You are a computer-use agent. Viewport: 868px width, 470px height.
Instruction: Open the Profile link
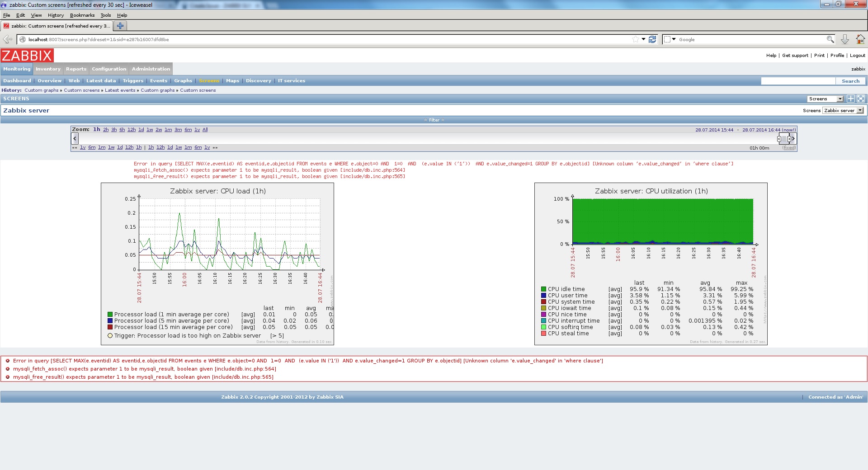click(x=837, y=56)
